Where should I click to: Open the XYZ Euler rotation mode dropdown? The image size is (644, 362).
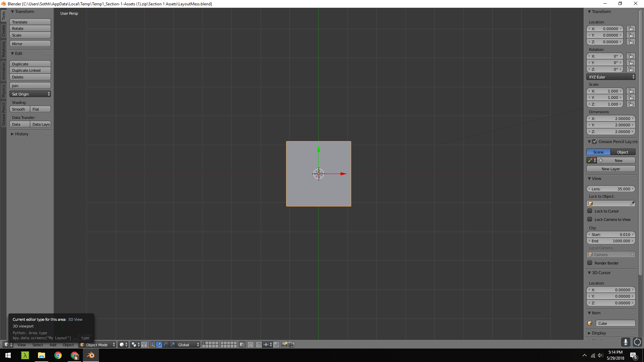point(611,77)
